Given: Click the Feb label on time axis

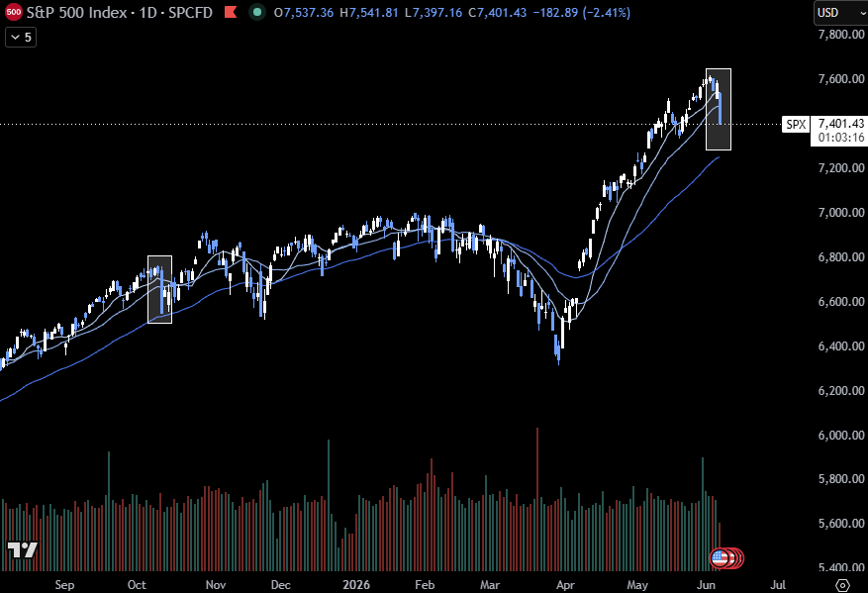Looking at the screenshot, I should [x=425, y=585].
